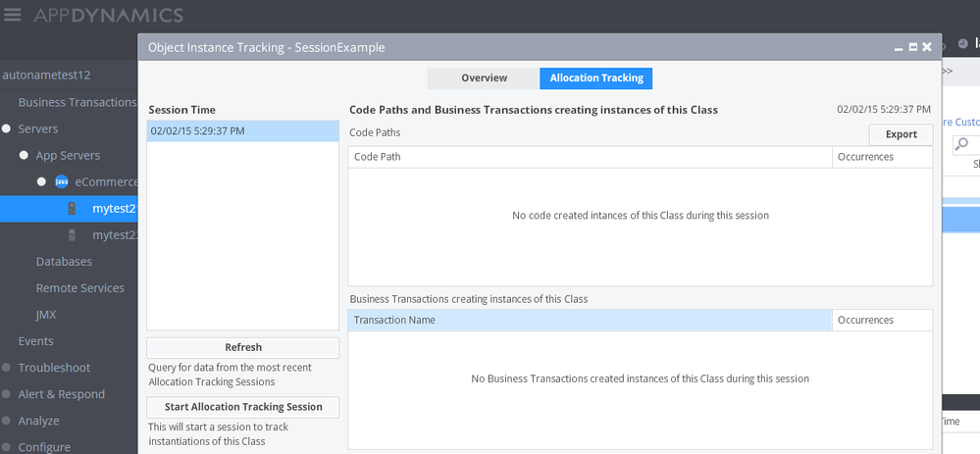Switch to the Overview tab
This screenshot has width=980, height=454.
point(484,78)
